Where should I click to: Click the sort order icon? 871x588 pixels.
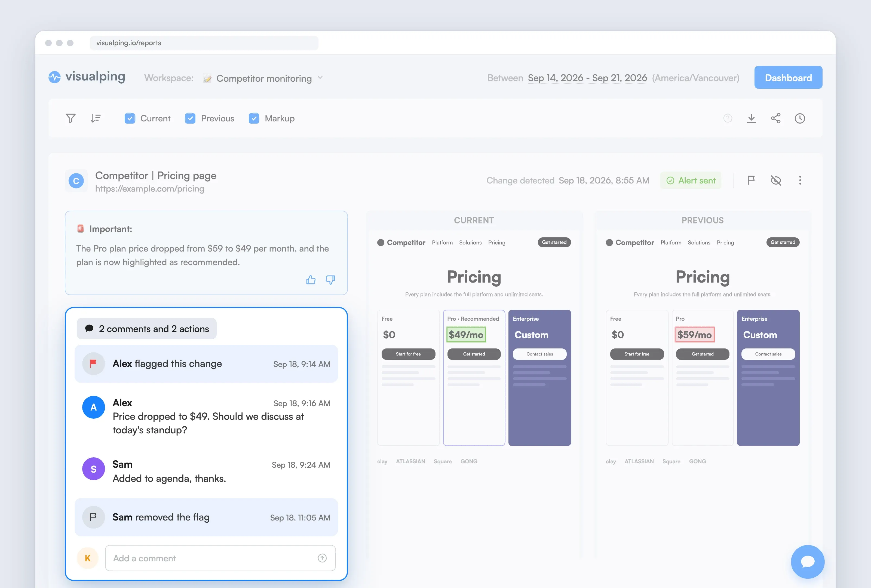96,118
